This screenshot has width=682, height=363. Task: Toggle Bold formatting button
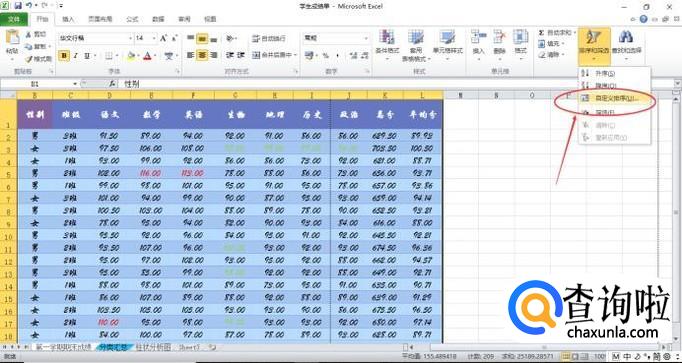64,56
